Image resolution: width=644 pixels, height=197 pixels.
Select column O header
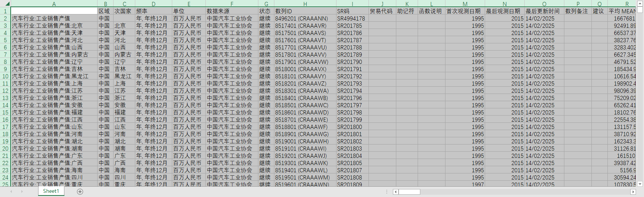click(544, 4)
